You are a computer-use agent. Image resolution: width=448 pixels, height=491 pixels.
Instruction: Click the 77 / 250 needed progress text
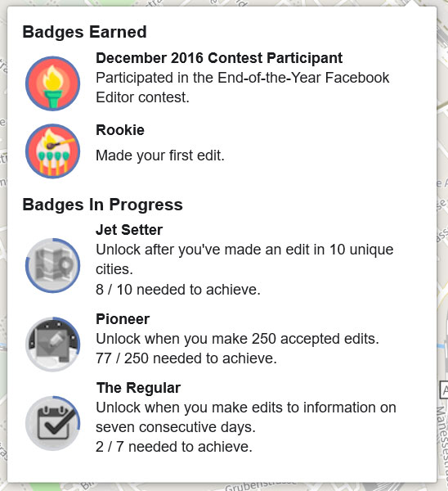click(x=186, y=358)
